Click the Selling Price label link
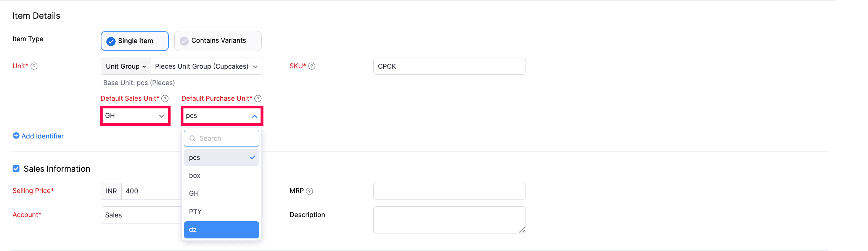Viewport: 868px width, 251px height. (33, 191)
